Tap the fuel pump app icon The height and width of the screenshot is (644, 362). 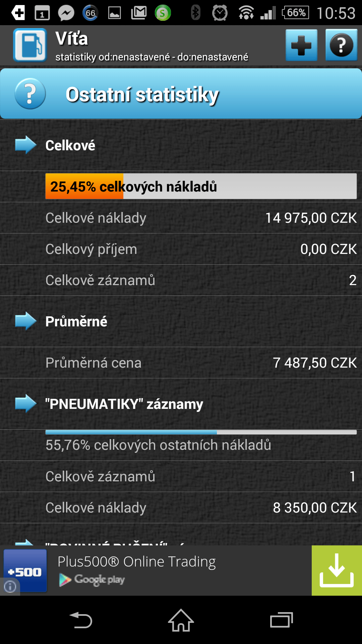click(x=30, y=45)
